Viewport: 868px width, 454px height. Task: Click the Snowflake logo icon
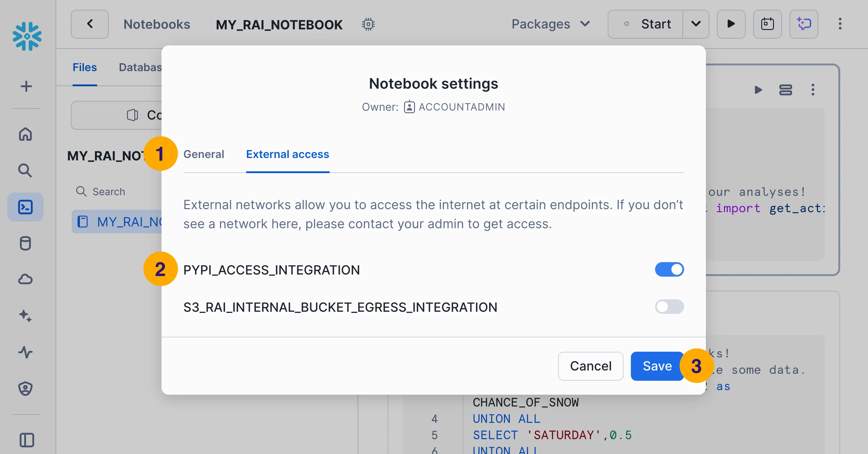(27, 36)
